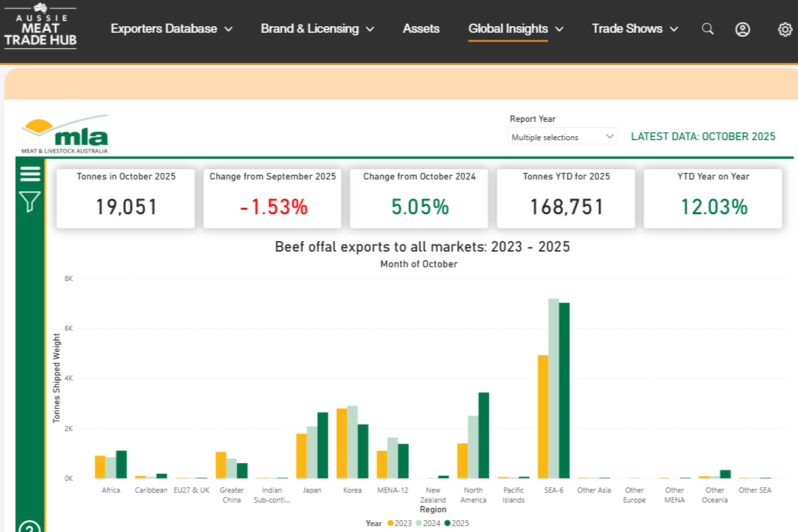Screen dimensions: 798x532
Task: Click the MLA Meat & Livestock Australia logo
Action: [x=65, y=134]
